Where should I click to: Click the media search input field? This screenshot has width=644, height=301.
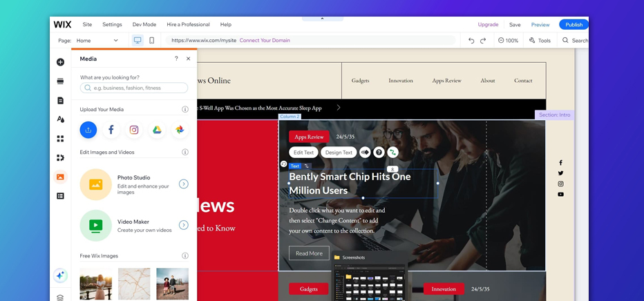coord(134,88)
